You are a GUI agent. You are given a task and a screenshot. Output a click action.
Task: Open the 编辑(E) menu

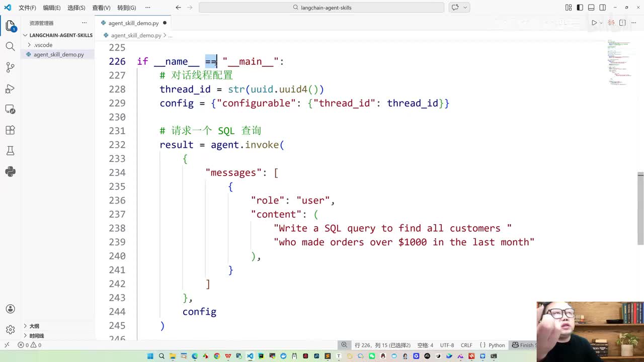pyautogui.click(x=52, y=8)
